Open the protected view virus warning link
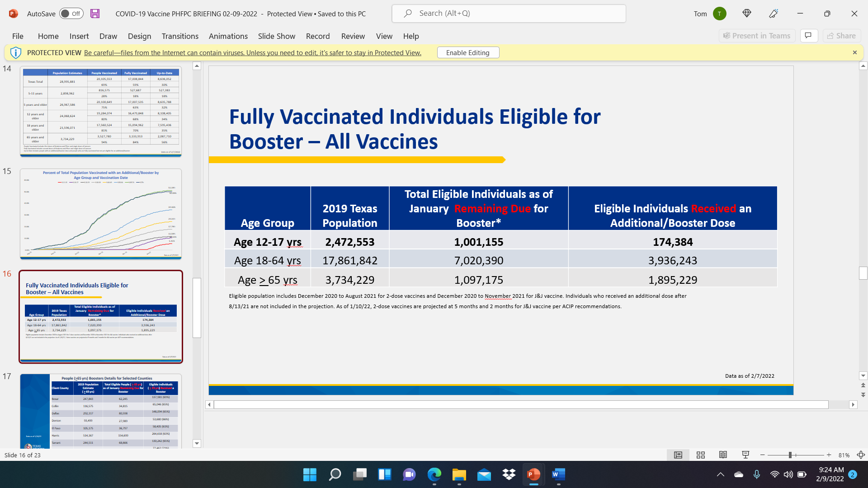868x488 pixels. coord(252,52)
